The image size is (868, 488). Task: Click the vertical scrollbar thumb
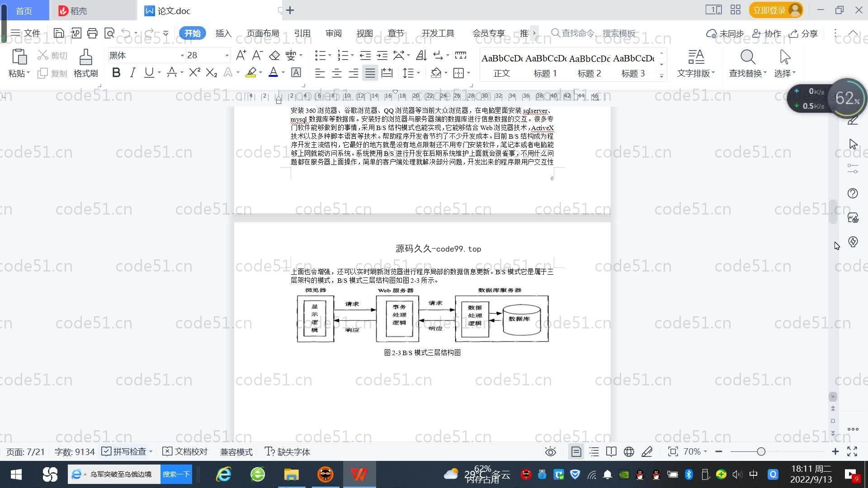pyautogui.click(x=833, y=211)
